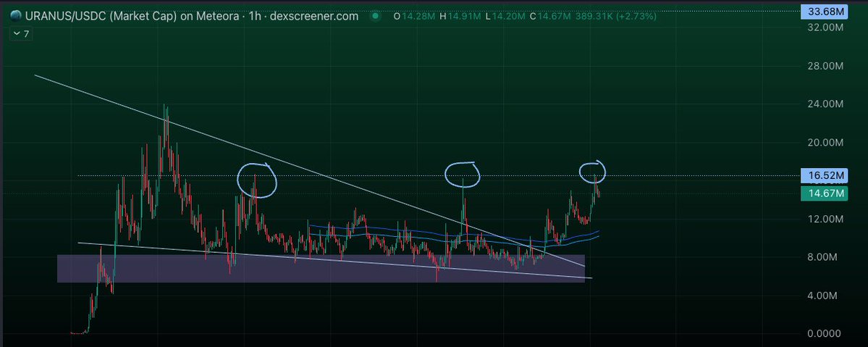Click the 16.52M horizontal line label

tap(825, 176)
